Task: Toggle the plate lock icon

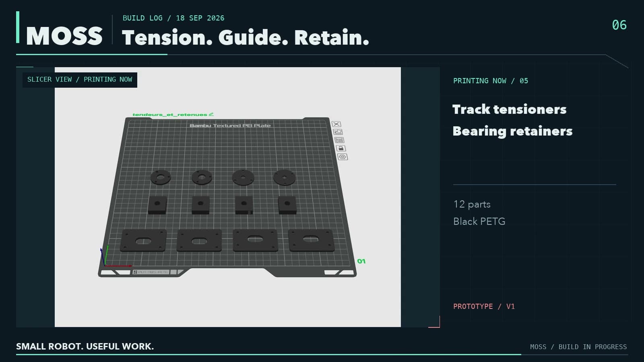Action: tap(341, 148)
